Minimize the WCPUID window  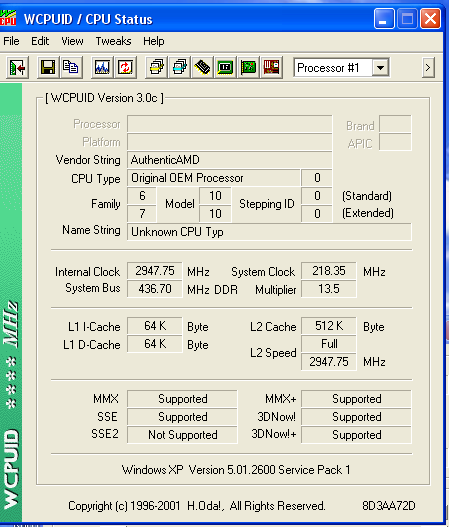pos(384,18)
